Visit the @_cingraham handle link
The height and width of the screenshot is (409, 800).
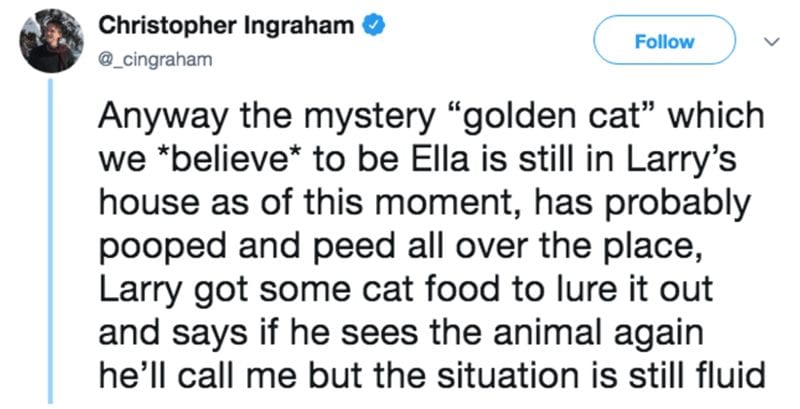click(155, 60)
